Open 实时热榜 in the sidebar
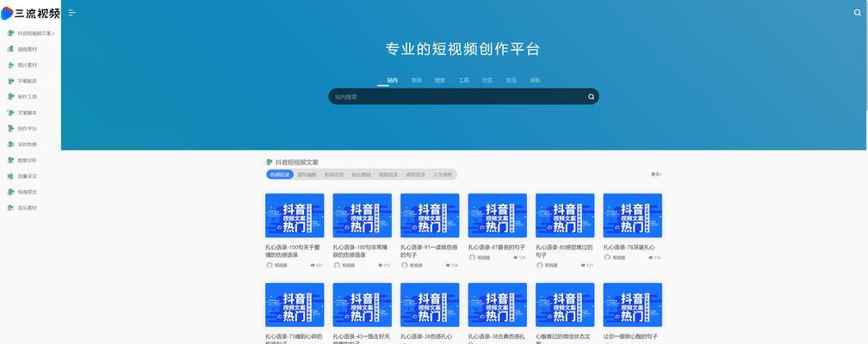Image resolution: width=868 pixels, height=344 pixels. (x=28, y=144)
